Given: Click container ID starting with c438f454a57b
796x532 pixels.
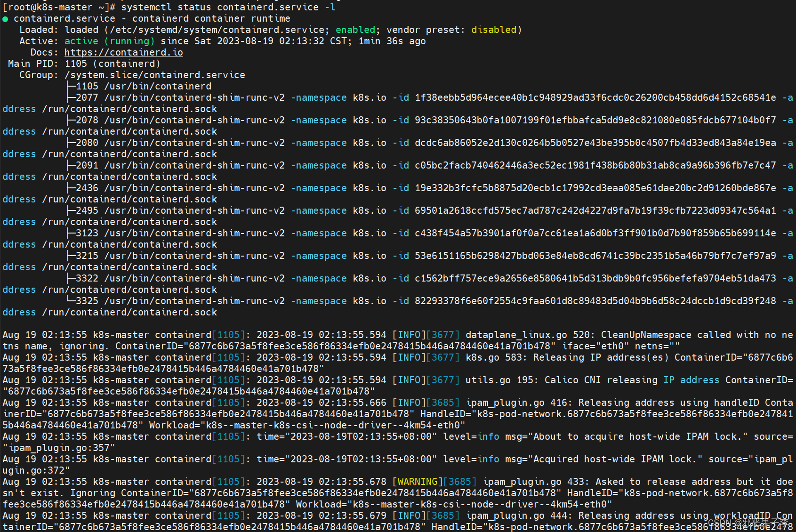Looking at the screenshot, I should click(x=595, y=233).
